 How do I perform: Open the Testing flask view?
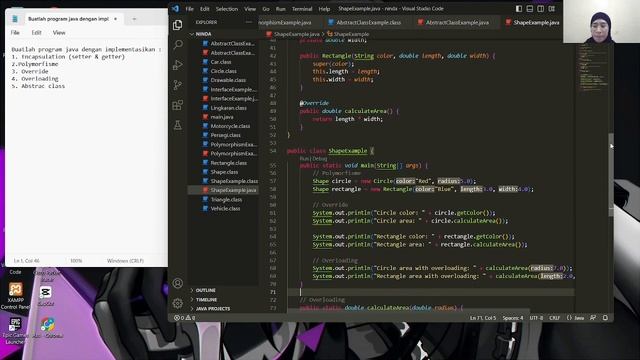pos(178,125)
